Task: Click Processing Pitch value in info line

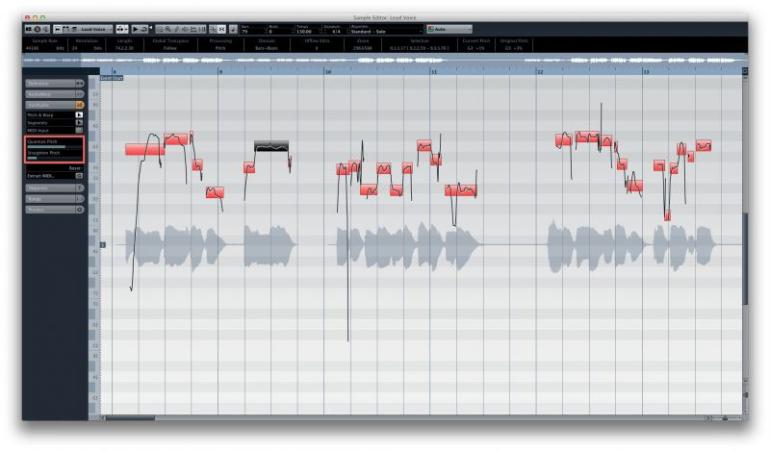Action: (220, 48)
